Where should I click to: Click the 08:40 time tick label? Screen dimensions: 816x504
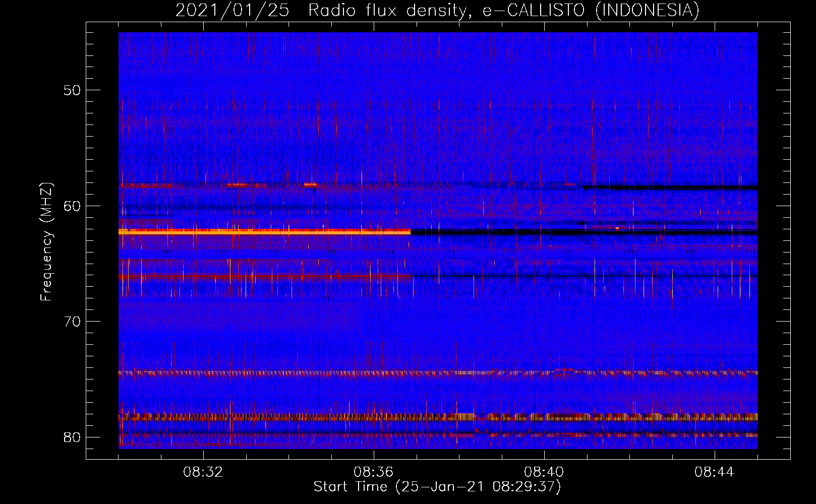point(544,472)
